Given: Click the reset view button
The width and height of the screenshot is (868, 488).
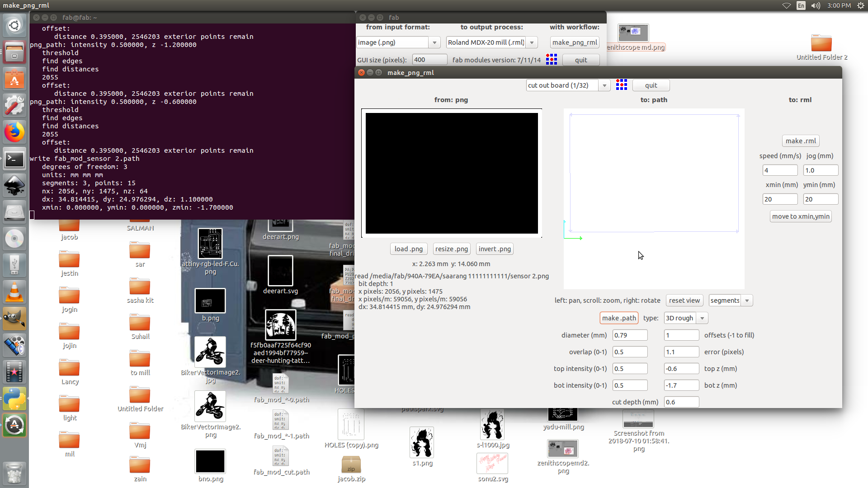Looking at the screenshot, I should coord(684,300).
